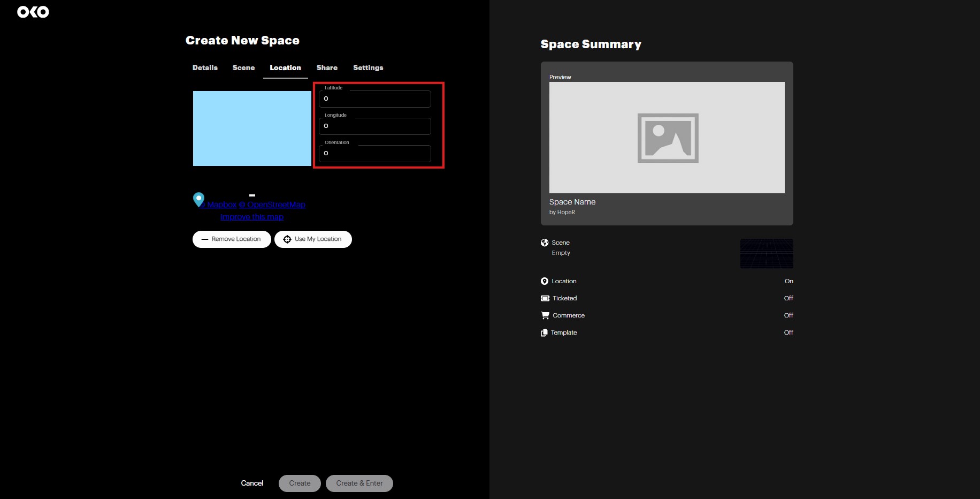The width and height of the screenshot is (980, 499).
Task: Click the OKO logo
Action: (x=33, y=12)
